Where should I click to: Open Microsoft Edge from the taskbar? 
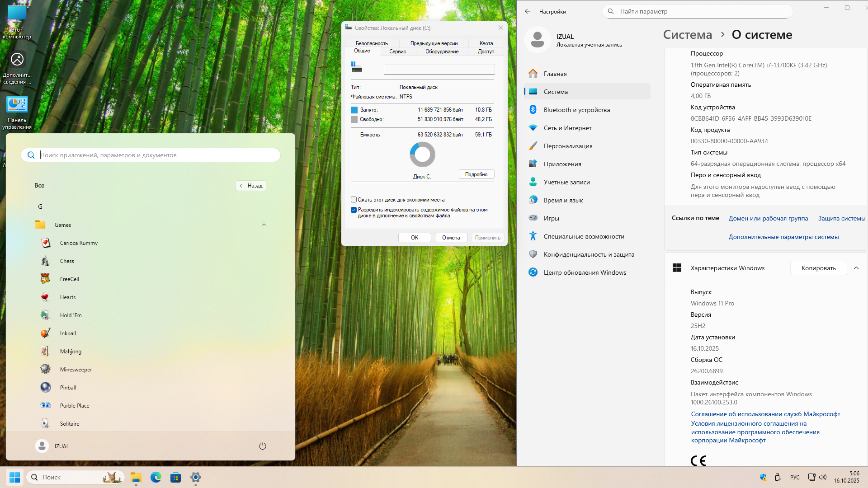tap(156, 477)
